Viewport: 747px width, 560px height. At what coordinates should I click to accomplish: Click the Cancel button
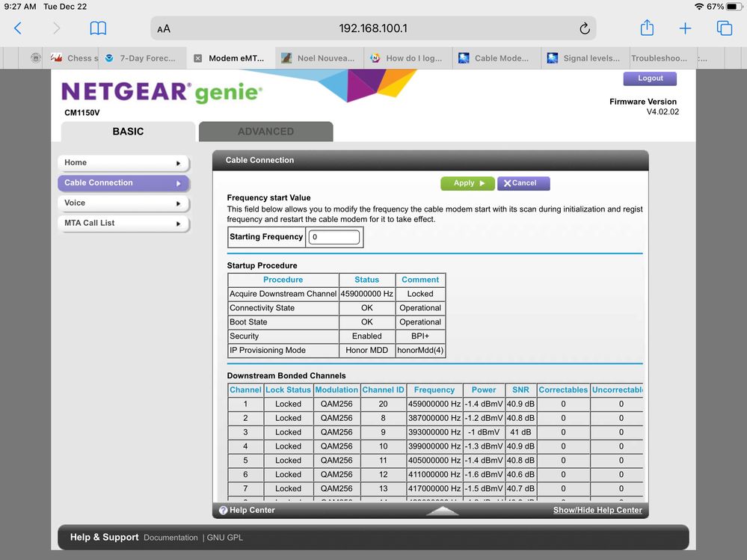[x=523, y=183]
